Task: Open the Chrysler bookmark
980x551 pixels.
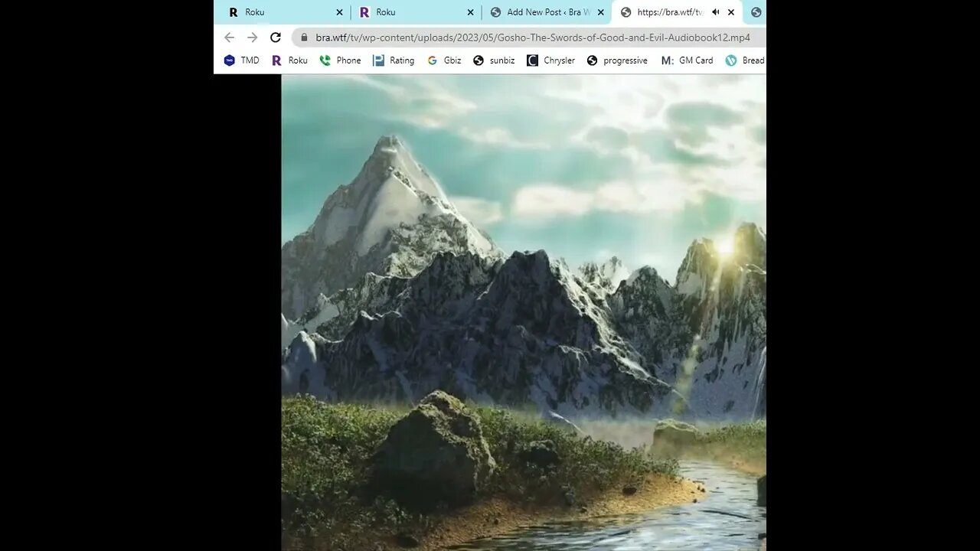Action: pos(550,60)
